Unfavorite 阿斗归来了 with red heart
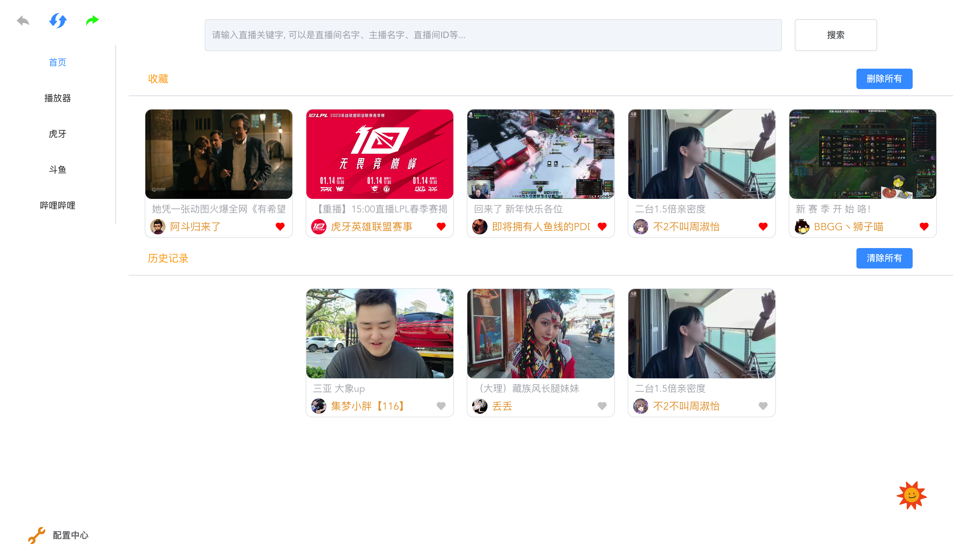This screenshot has height=560, width=966. (x=280, y=227)
